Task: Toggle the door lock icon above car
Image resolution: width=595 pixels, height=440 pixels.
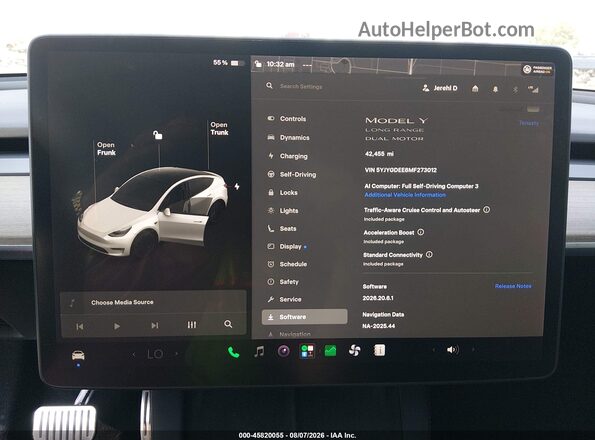Action: click(x=157, y=135)
